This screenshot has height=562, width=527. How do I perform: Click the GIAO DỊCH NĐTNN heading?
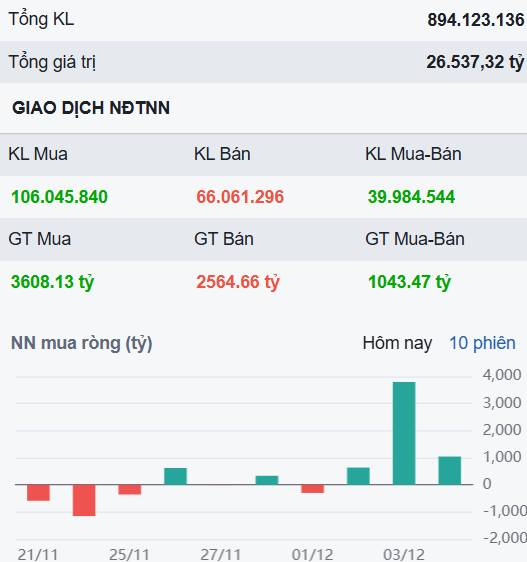pyautogui.click(x=91, y=108)
